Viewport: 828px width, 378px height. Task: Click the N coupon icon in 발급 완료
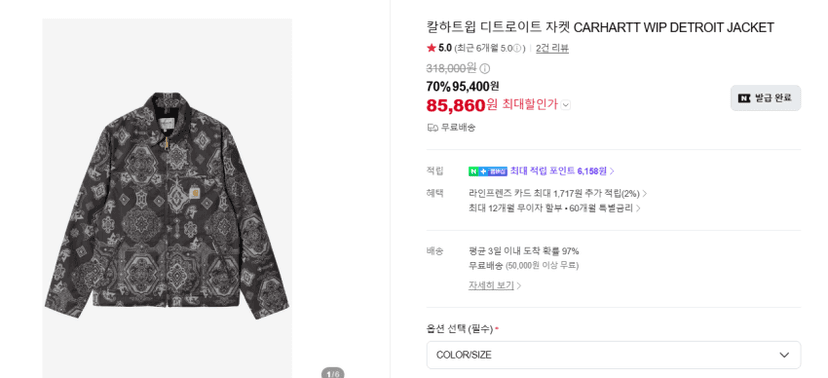coord(744,98)
